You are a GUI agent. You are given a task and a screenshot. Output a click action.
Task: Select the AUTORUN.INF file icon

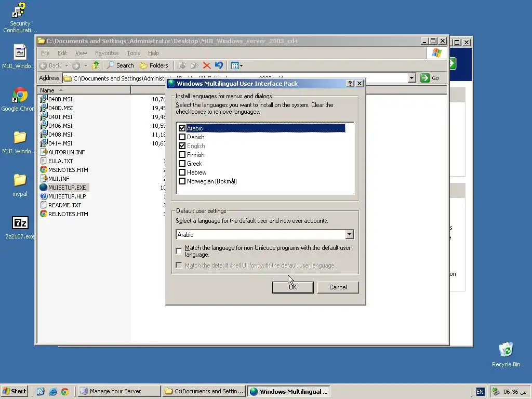(x=44, y=152)
